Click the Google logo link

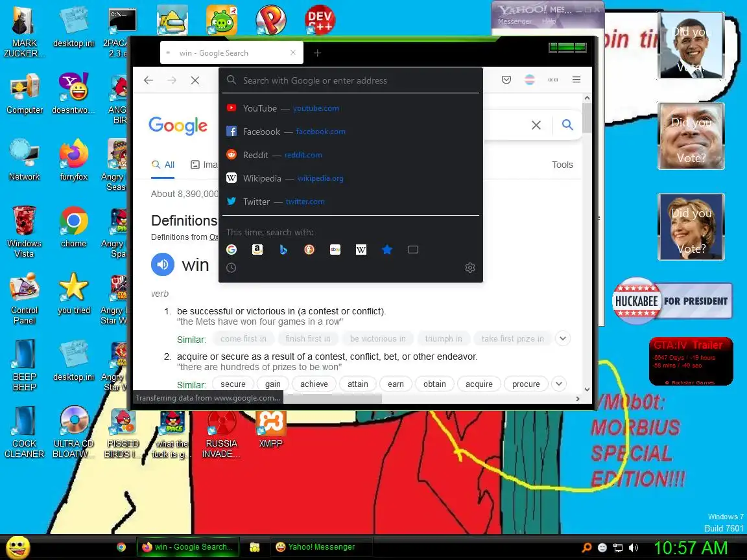178,126
